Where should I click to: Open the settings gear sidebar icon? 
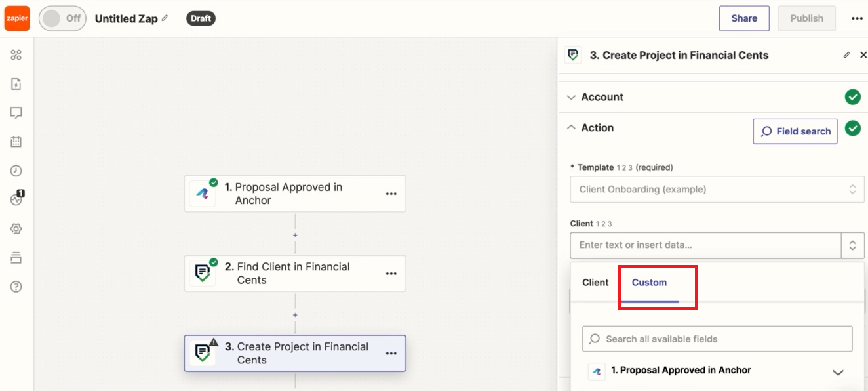[x=16, y=229]
